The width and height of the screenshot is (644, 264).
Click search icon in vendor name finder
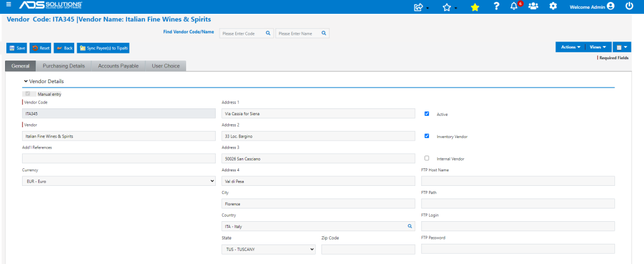pos(324,33)
